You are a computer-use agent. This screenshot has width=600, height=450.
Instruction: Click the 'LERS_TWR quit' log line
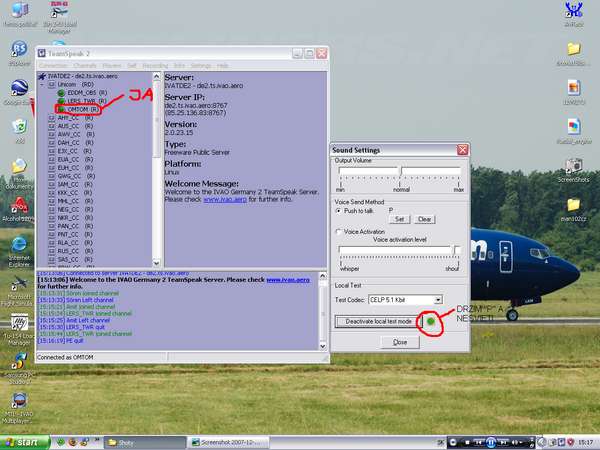[x=71, y=327]
